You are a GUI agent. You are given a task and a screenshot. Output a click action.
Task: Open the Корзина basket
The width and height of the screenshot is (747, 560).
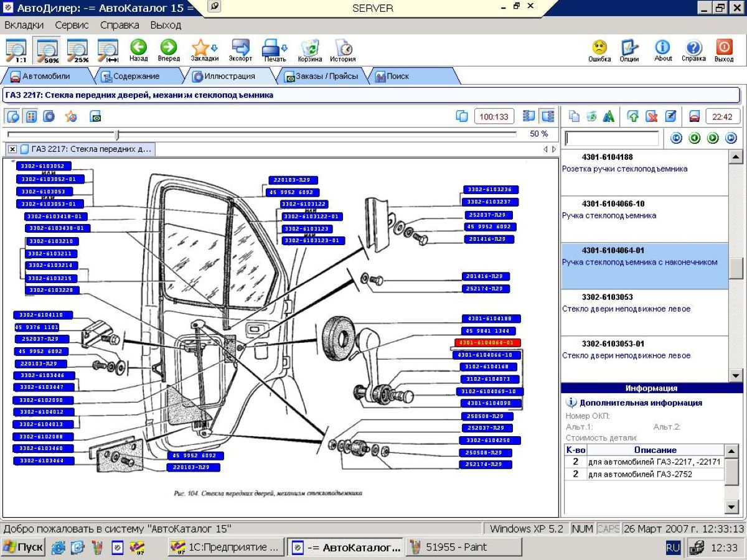tap(309, 50)
